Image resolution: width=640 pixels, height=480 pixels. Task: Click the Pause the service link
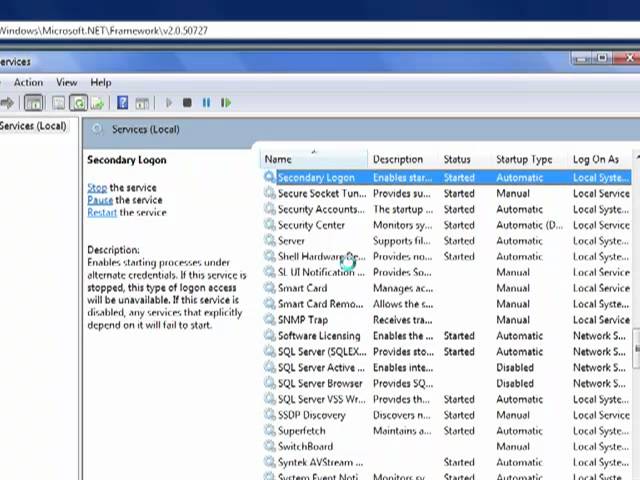[100, 200]
